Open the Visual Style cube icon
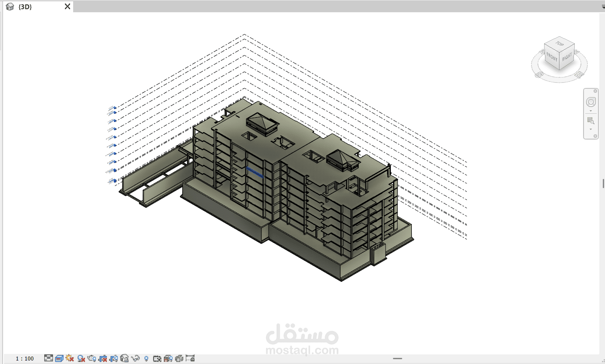This screenshot has width=605, height=364. pos(59,358)
